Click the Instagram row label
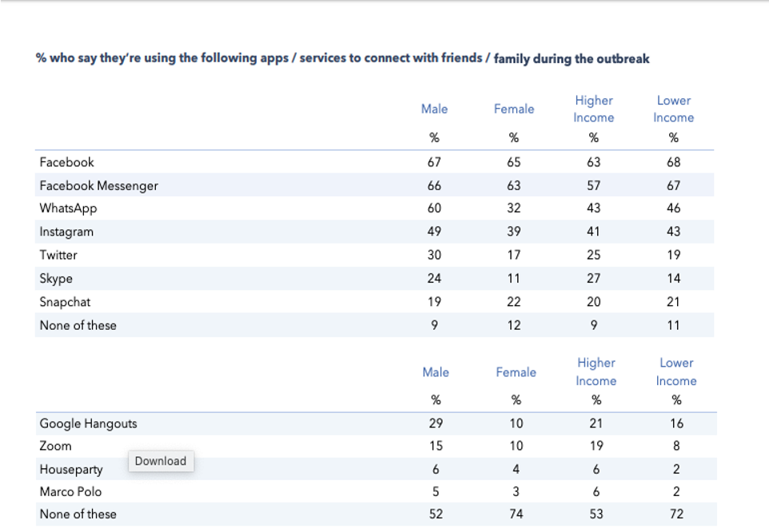The image size is (769, 532). click(x=66, y=232)
